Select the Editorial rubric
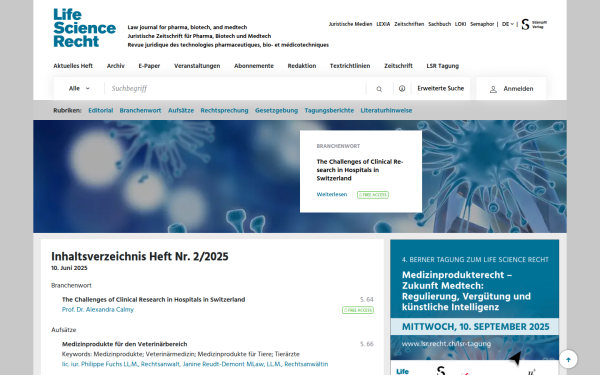This screenshot has width=600, height=375. click(101, 110)
